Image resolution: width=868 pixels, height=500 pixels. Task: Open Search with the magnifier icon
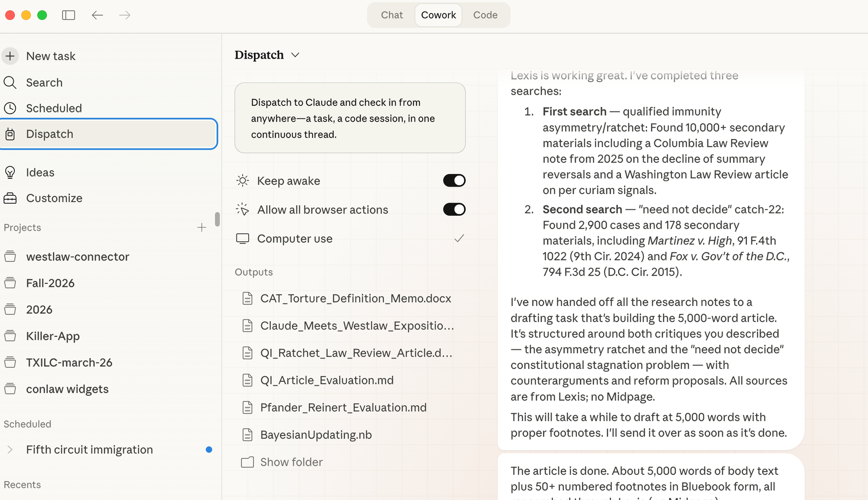coord(10,82)
